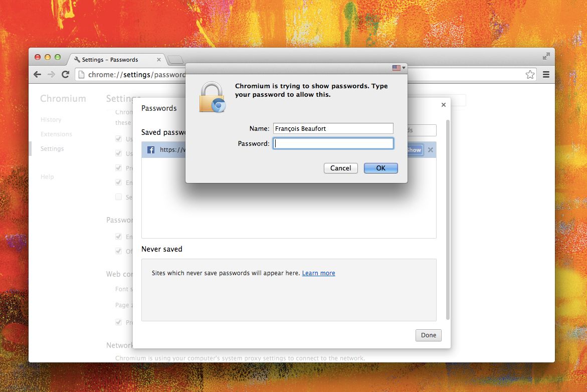Click the padlock Chromium icon in dialog
Screen dimensions: 587x392
pos(212,97)
